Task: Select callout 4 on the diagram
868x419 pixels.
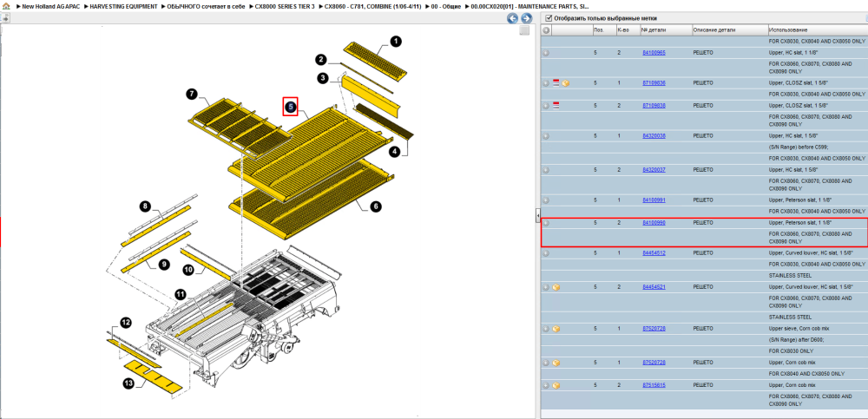Action: pyautogui.click(x=394, y=151)
